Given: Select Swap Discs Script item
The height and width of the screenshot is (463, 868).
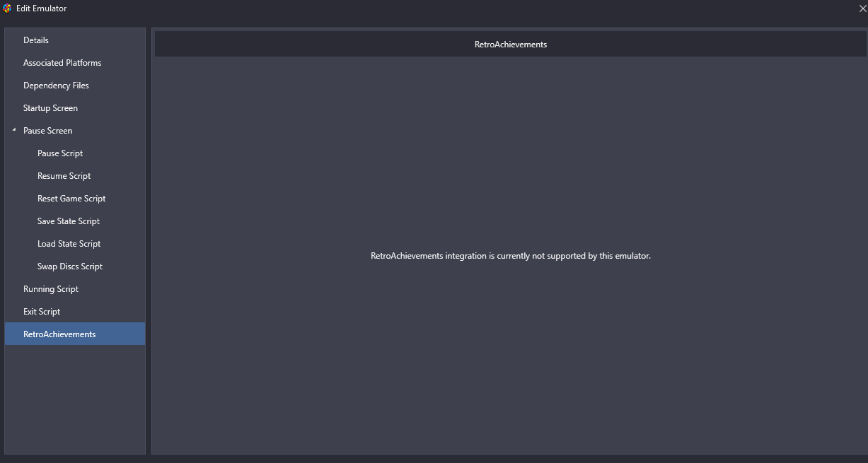Looking at the screenshot, I should point(70,266).
